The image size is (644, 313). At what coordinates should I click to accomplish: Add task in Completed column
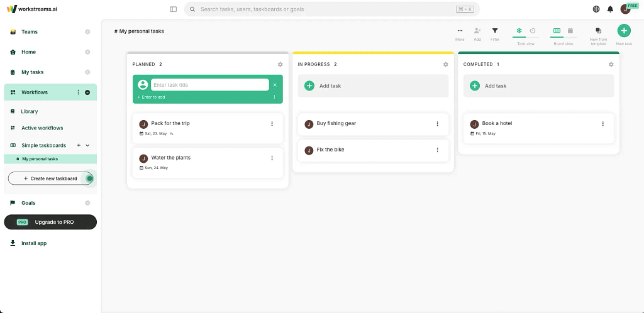pyautogui.click(x=538, y=85)
